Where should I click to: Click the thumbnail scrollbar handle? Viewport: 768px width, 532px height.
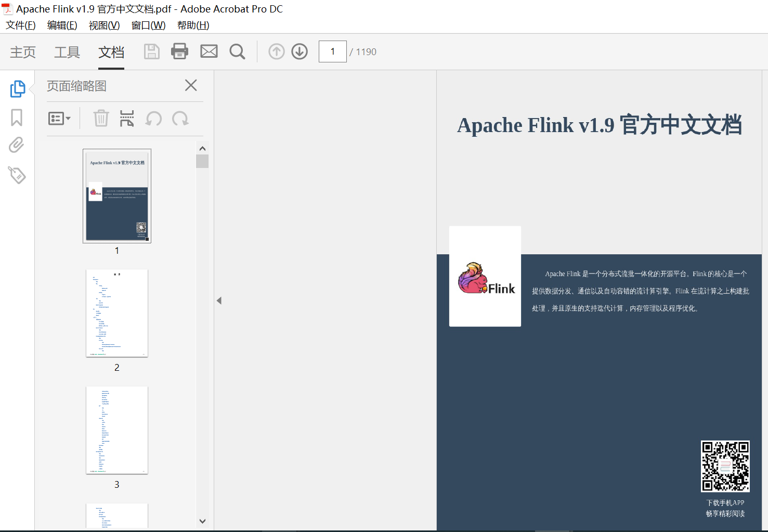[x=202, y=161]
